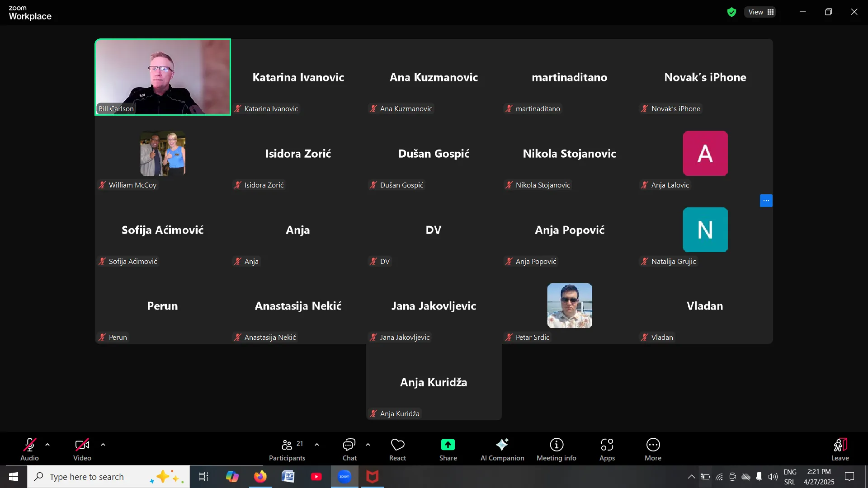Open Firefox from the Windows taskbar

click(x=260, y=477)
